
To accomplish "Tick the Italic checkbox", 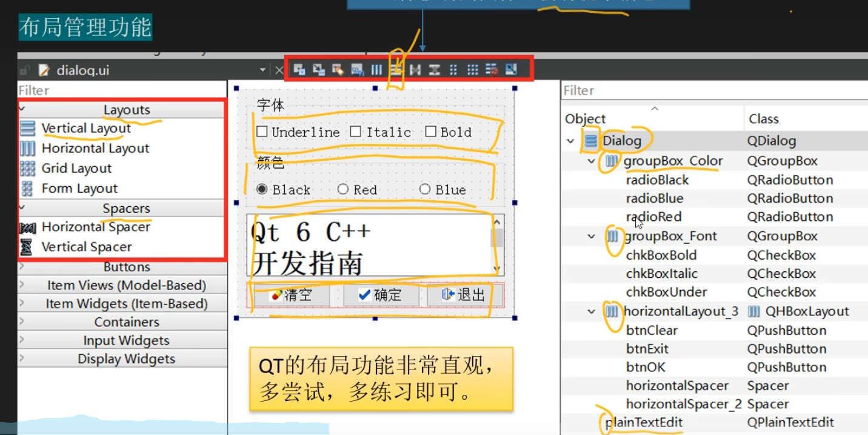I will coord(356,132).
